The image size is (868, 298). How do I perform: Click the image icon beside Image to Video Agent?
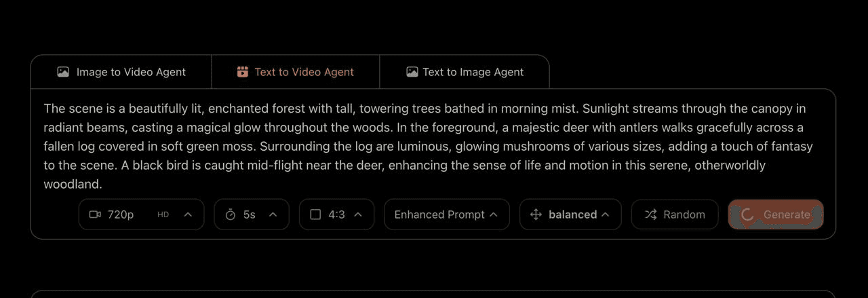click(x=63, y=72)
